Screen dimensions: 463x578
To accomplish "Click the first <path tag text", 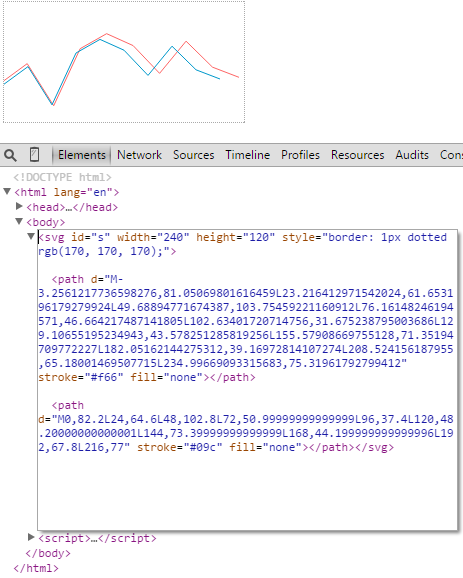I will click(x=68, y=279).
